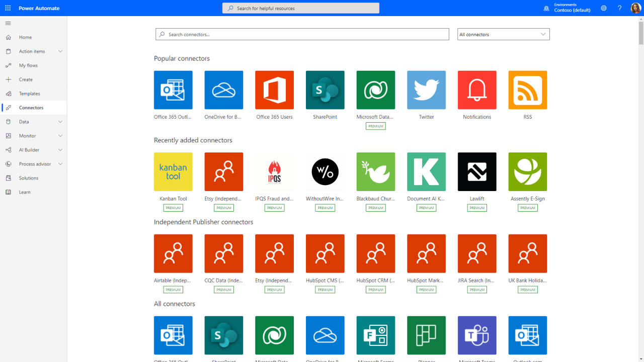644x362 pixels.
Task: Click the Power Automate title link
Action: [39, 8]
